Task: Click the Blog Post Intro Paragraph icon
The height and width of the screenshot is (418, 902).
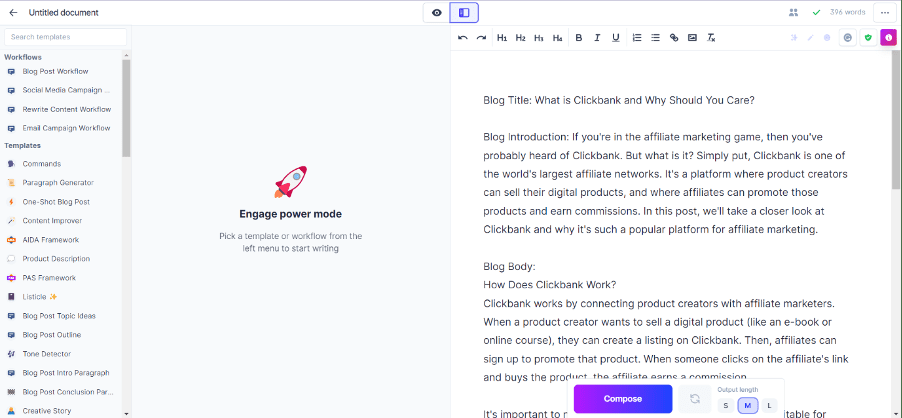Action: tap(11, 373)
